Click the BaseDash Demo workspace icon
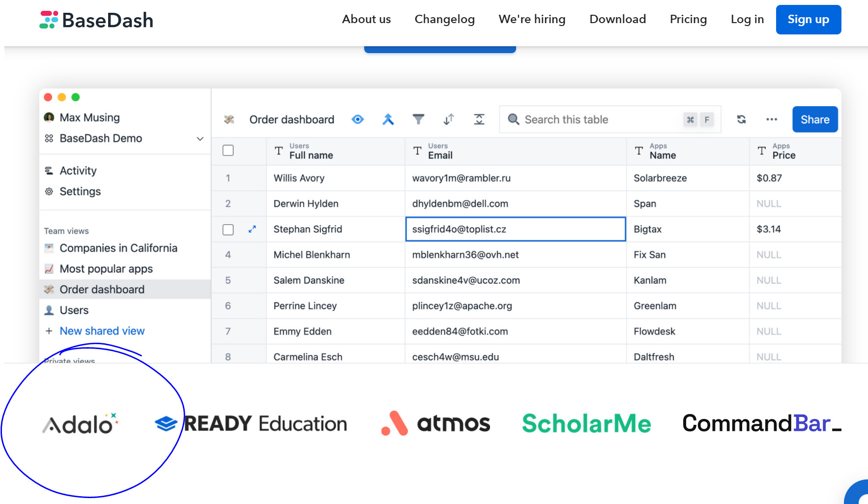 pos(49,139)
